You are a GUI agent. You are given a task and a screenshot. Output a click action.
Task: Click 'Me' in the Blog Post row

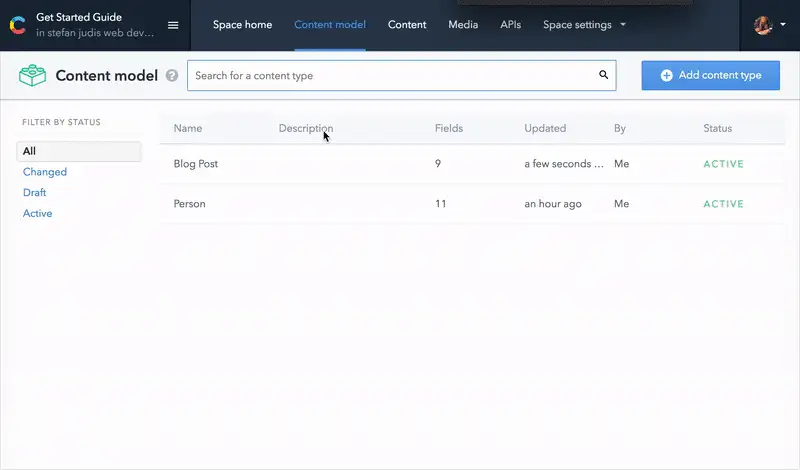(x=621, y=164)
